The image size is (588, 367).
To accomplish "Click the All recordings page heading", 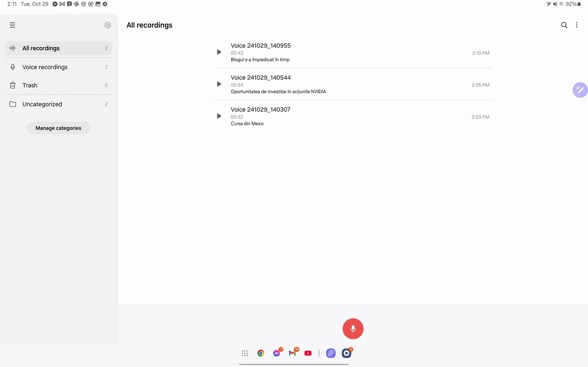I will (x=149, y=25).
